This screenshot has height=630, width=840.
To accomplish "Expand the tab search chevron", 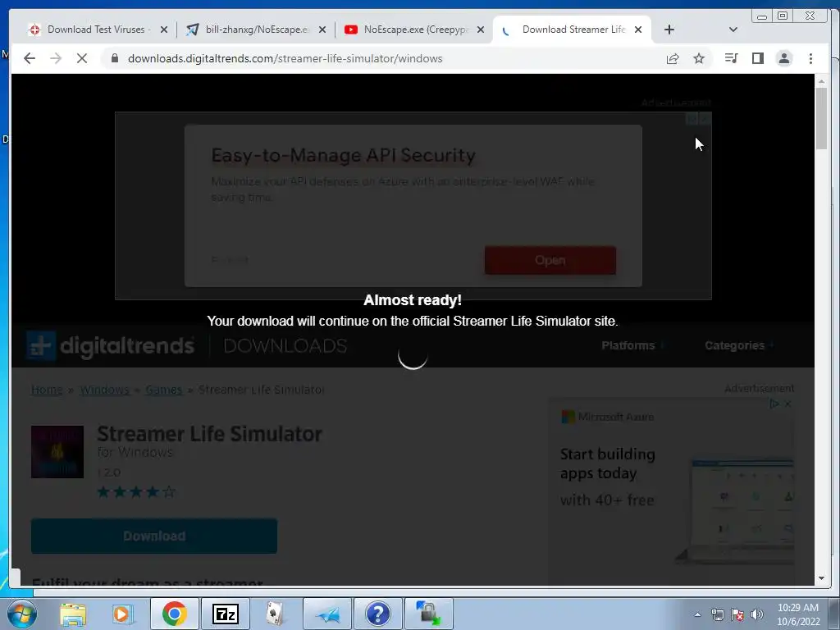I will [733, 30].
